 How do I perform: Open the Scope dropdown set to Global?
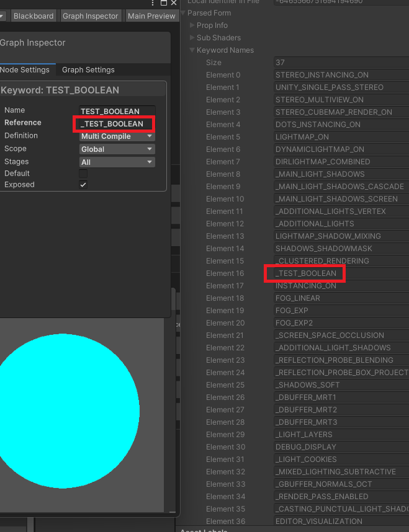(117, 149)
